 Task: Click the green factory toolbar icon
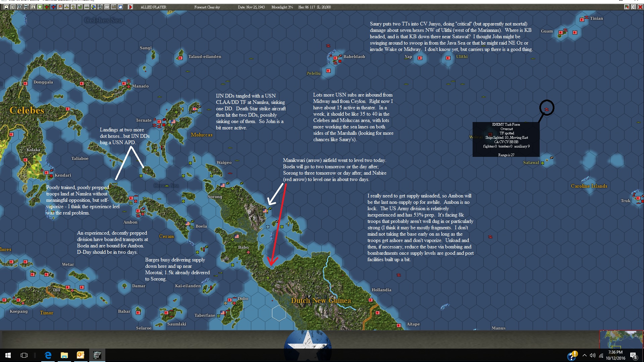[80, 7]
